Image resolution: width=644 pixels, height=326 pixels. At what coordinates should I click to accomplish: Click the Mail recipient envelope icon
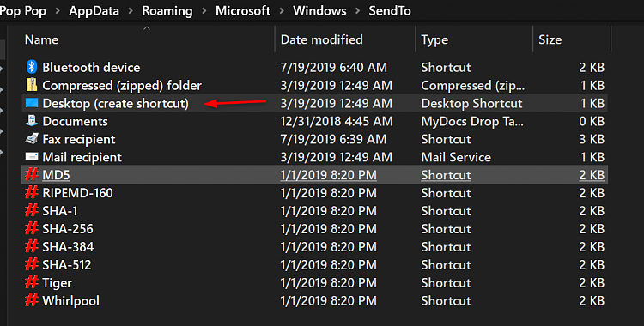click(x=32, y=156)
